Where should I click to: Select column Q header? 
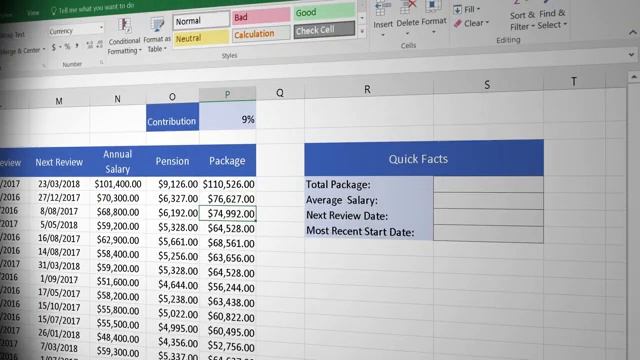click(280, 93)
